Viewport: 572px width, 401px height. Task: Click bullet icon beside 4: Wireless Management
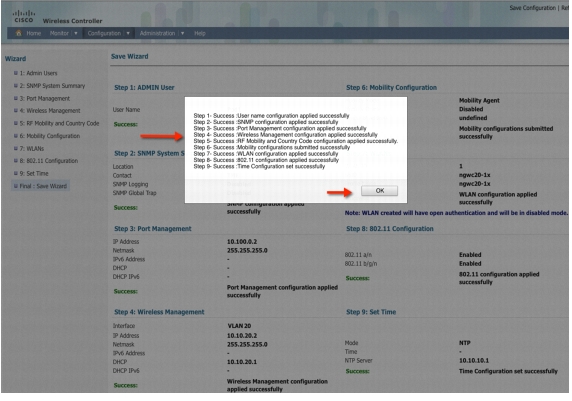[x=16, y=111]
